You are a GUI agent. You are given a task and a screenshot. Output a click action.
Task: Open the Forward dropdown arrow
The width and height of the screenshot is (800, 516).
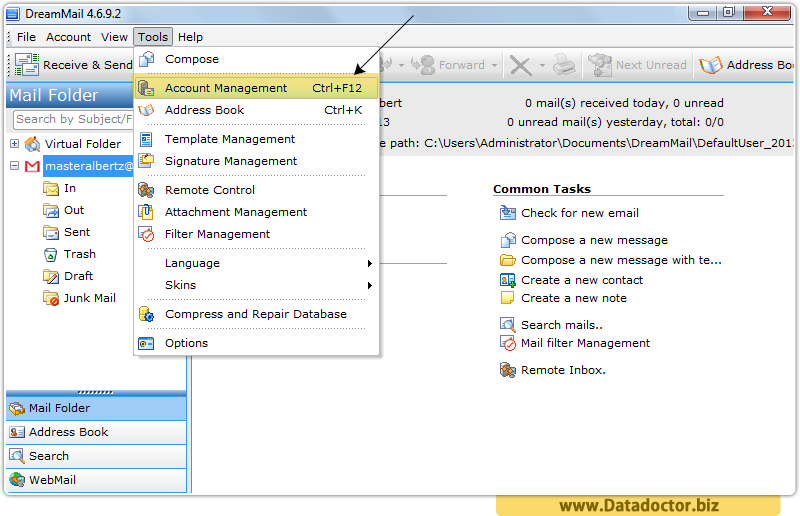tap(494, 65)
